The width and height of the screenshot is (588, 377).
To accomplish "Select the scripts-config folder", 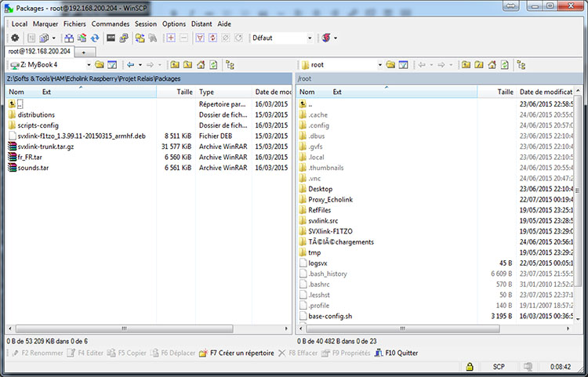I will click(38, 125).
